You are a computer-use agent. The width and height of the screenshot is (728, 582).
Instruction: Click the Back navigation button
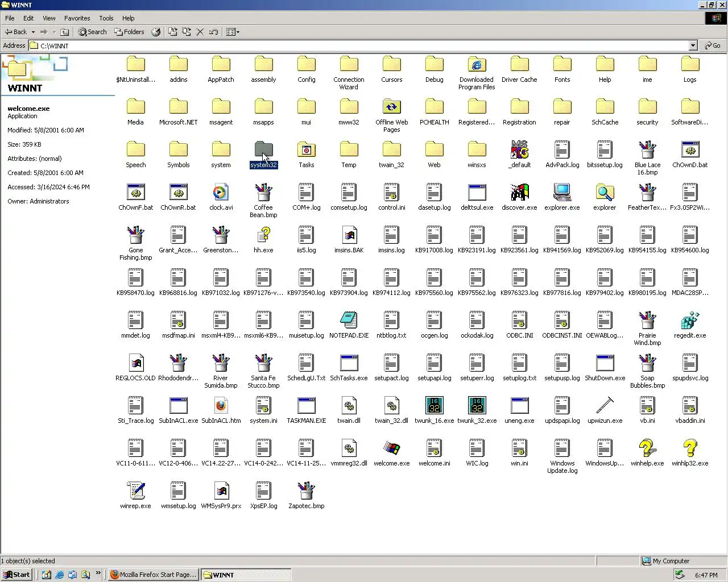click(16, 32)
